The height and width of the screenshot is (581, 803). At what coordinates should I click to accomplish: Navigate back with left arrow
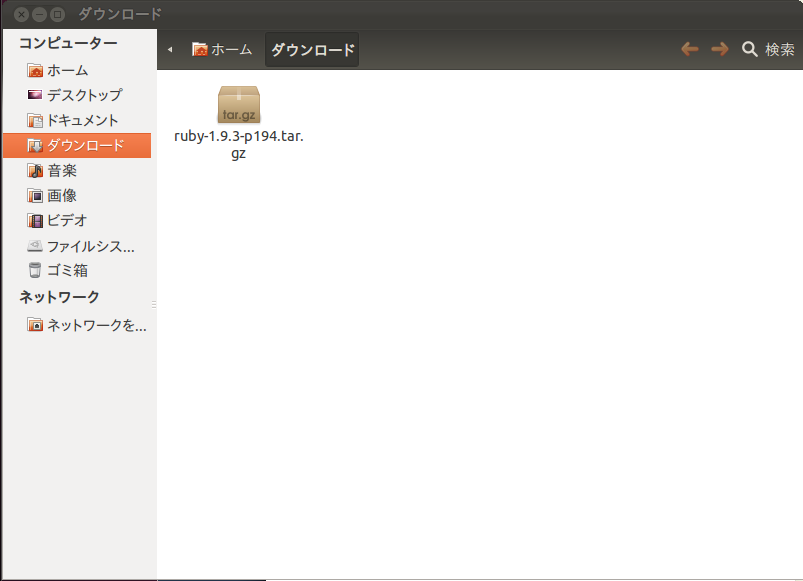coord(690,49)
